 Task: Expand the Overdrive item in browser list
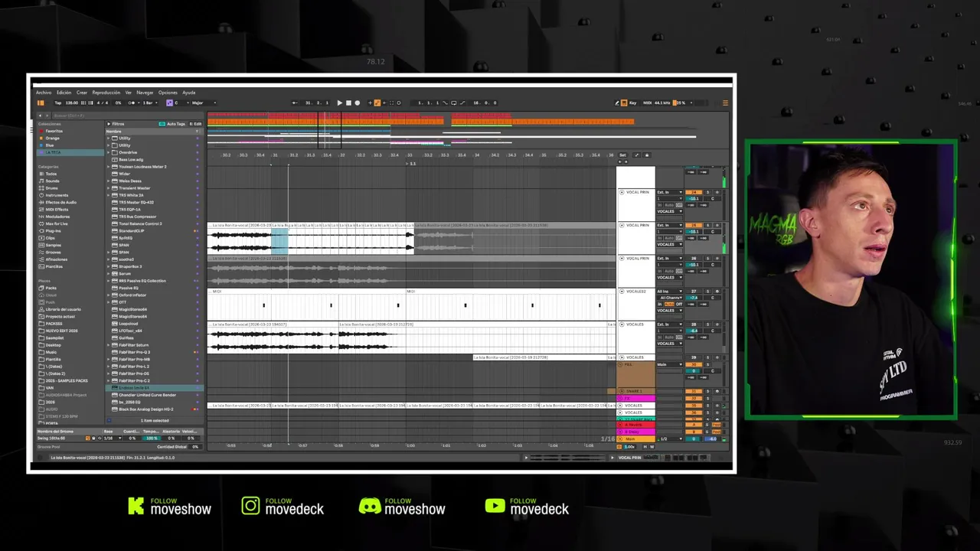point(109,152)
